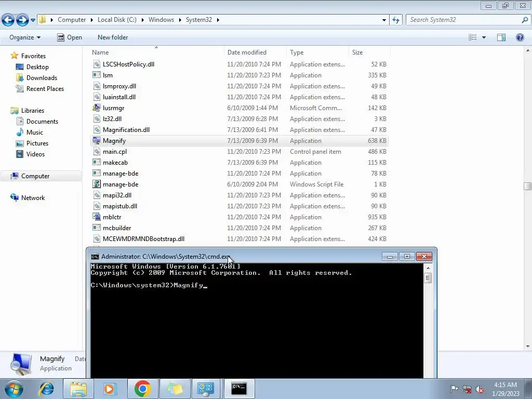Open Internet Explorer from taskbar
Image resolution: width=532 pixels, height=399 pixels.
[46, 389]
